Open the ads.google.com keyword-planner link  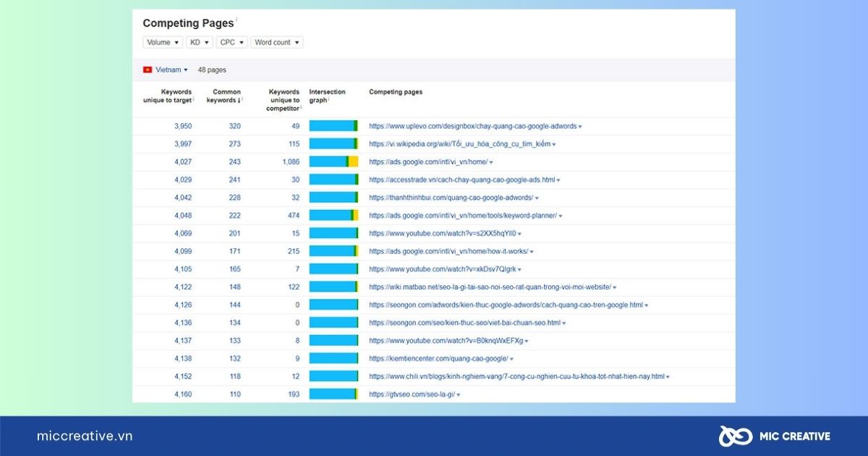coord(463,216)
